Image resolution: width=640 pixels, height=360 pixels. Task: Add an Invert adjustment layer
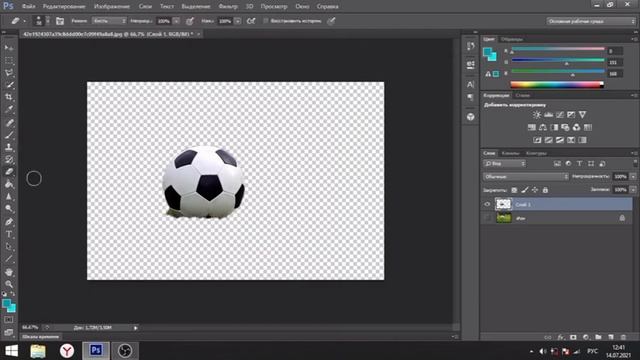(x=537, y=140)
